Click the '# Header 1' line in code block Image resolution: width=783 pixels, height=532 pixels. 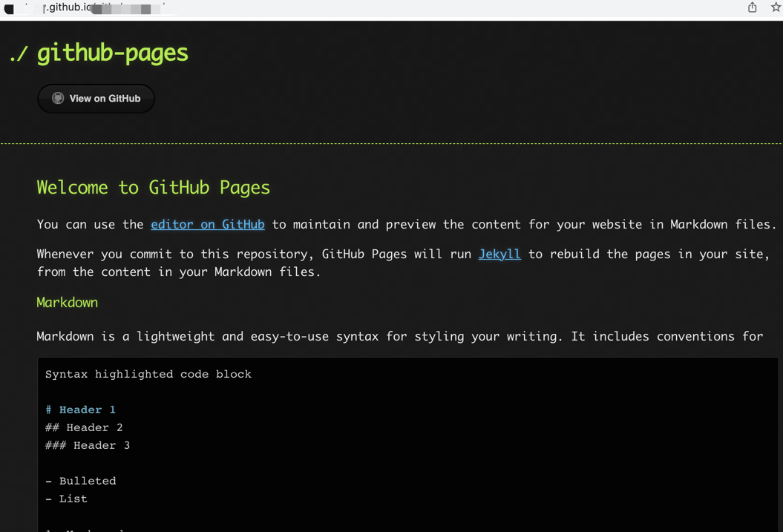pos(80,410)
